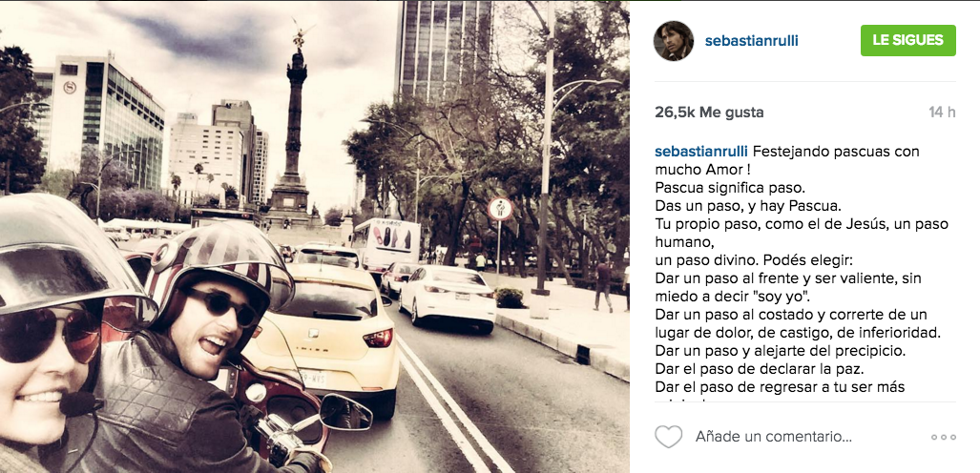Open the 14 h timestamp permalink
This screenshot has height=473, width=980.
[942, 113]
